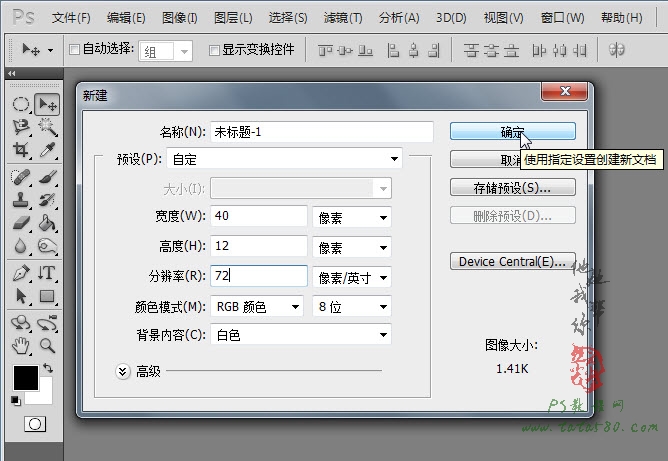Swap foreground and background colors
The image size is (668, 461).
[x=48, y=368]
